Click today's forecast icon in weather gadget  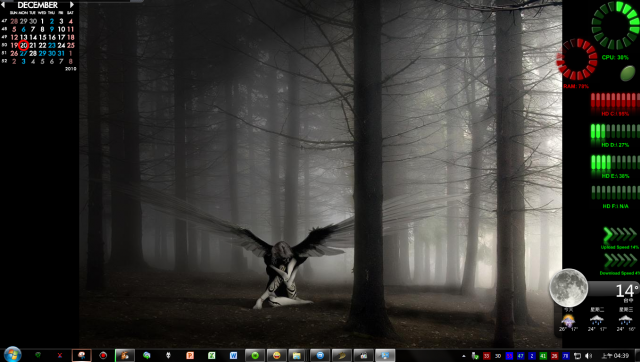coord(568,320)
